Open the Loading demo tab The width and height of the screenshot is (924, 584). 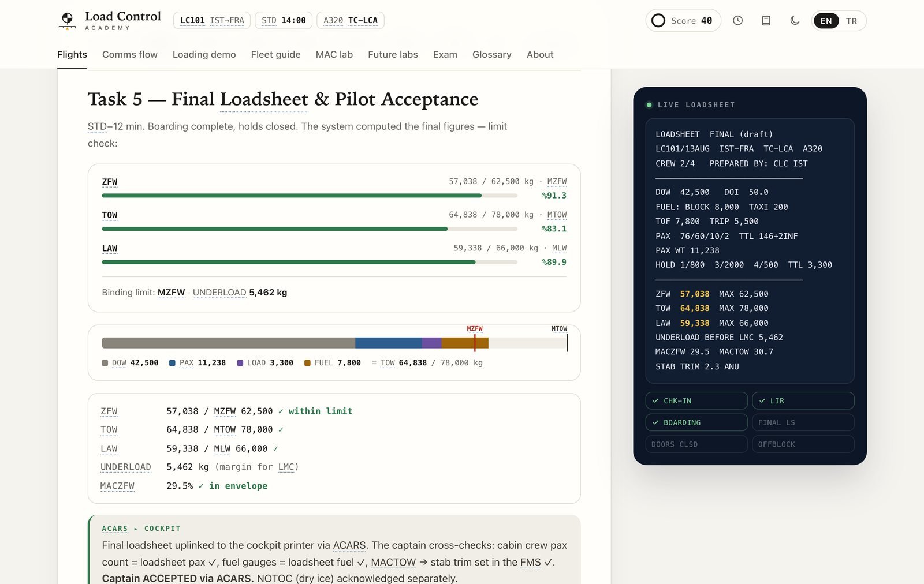(x=204, y=55)
